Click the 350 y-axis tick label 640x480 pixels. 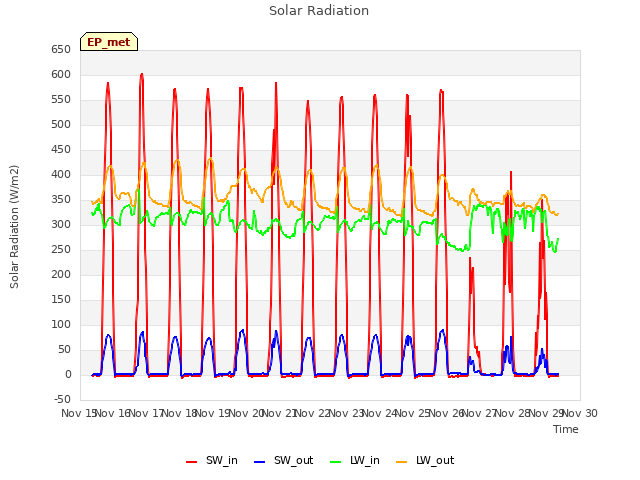61,200
